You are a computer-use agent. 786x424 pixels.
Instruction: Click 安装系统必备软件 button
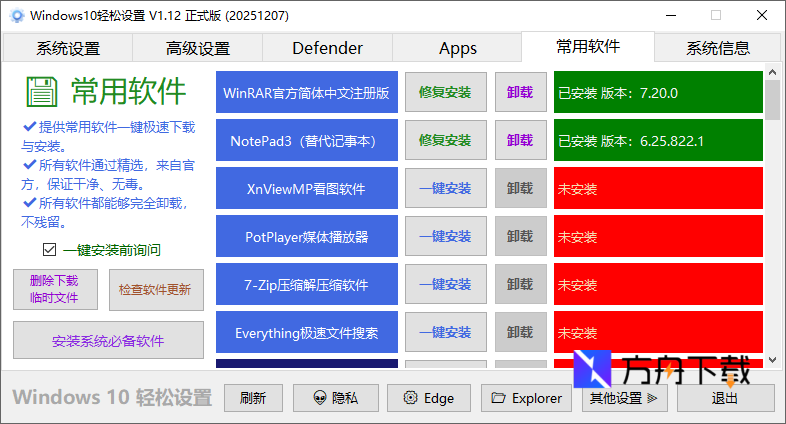click(108, 340)
